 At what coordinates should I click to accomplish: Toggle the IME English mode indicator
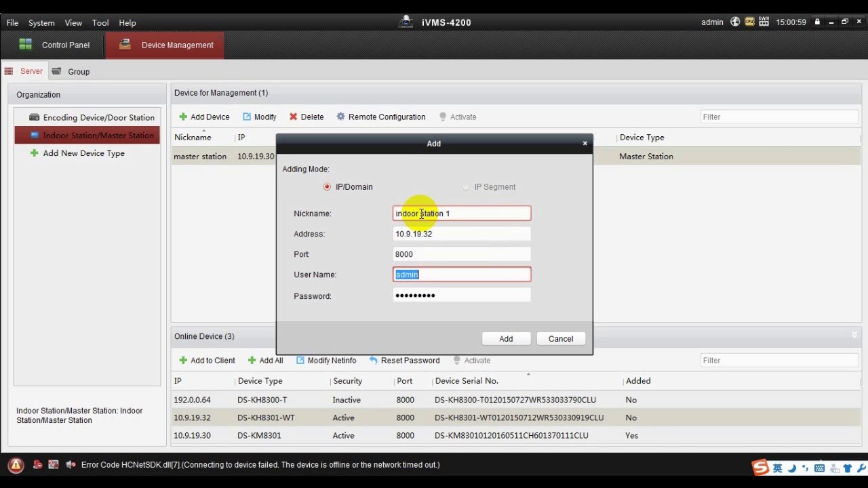click(777, 468)
